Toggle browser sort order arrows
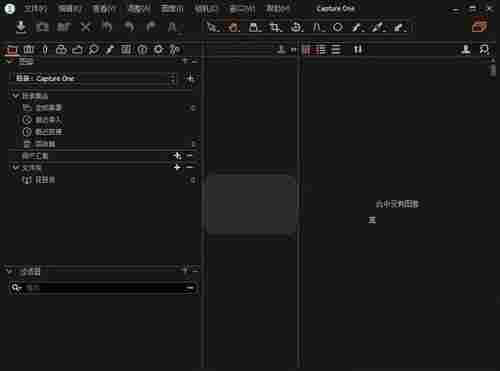Image resolution: width=500 pixels, height=371 pixels. (358, 50)
